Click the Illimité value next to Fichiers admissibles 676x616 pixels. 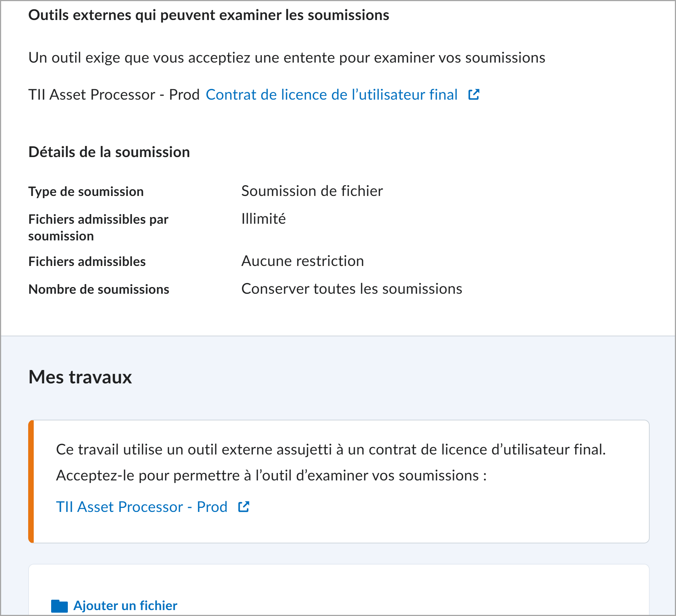pos(263,219)
